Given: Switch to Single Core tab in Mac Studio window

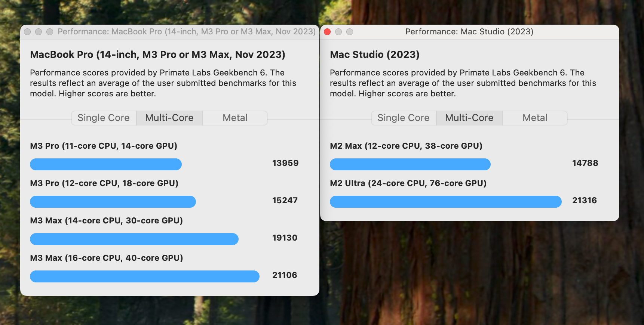Looking at the screenshot, I should 404,118.
